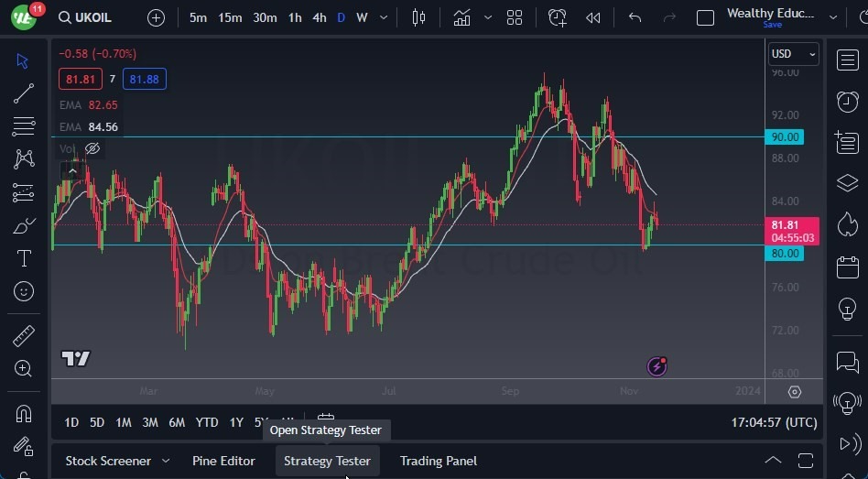
Task: Expand the time interval dropdown chevron
Action: [x=383, y=17]
